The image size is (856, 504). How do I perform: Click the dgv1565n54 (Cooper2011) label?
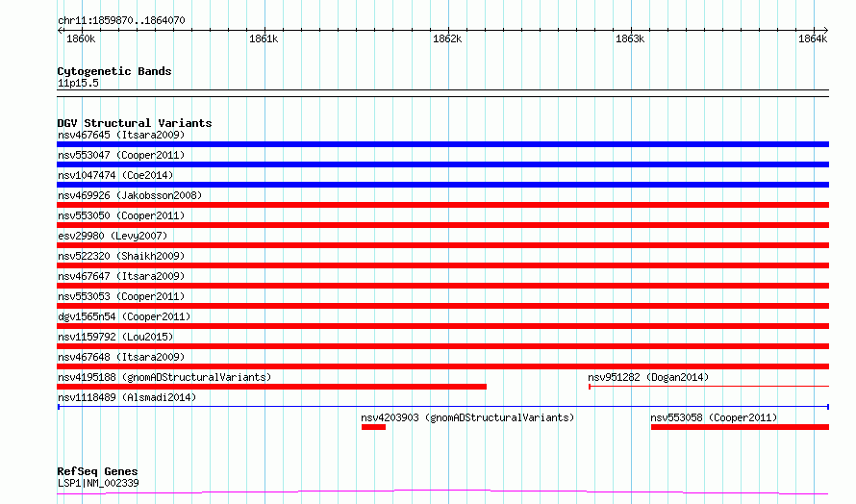pyautogui.click(x=124, y=316)
